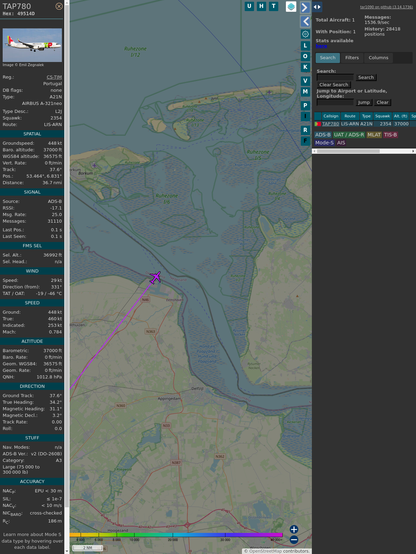Sort table by Alt. (ft) column

[x=400, y=116]
